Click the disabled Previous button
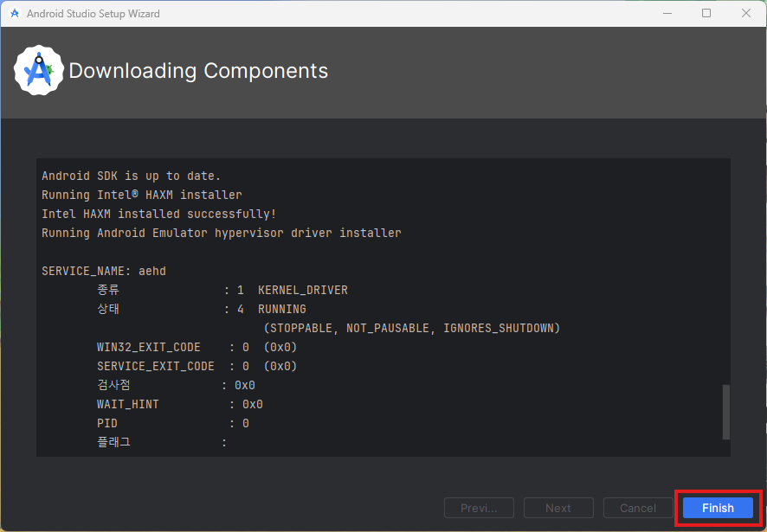Screen dimensions: 767x532 pos(479,508)
